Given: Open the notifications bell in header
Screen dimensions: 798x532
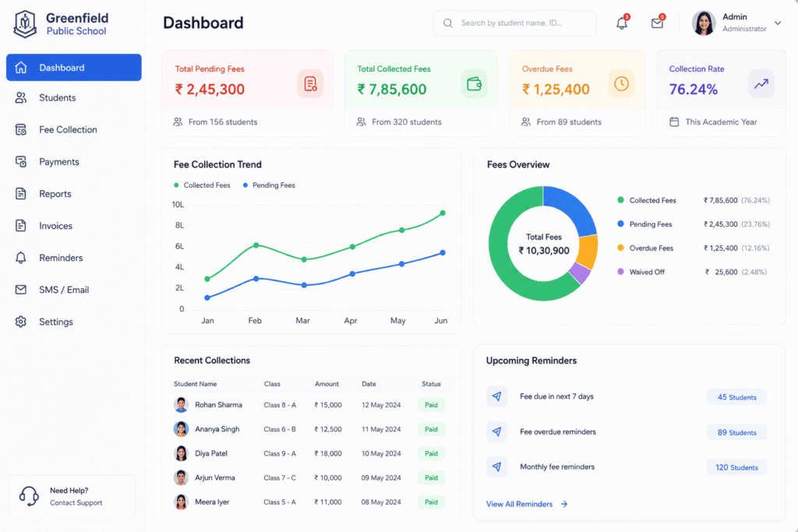Looking at the screenshot, I should point(622,23).
